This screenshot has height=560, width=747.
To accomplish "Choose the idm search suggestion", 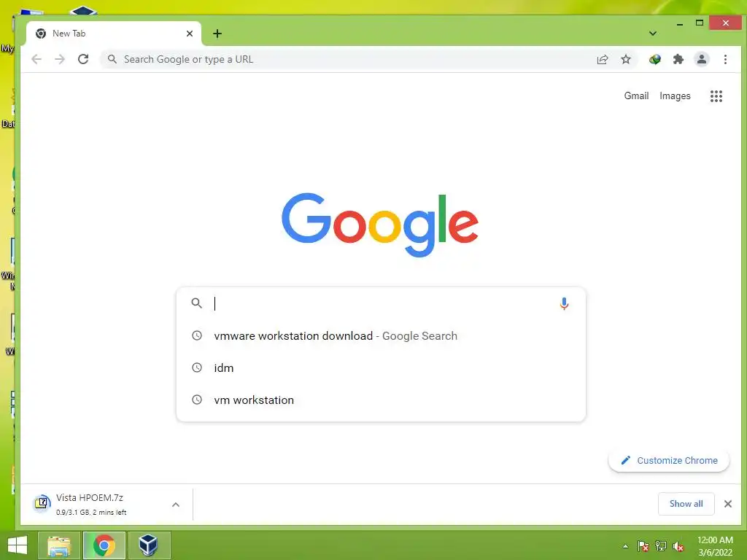I will (381, 367).
